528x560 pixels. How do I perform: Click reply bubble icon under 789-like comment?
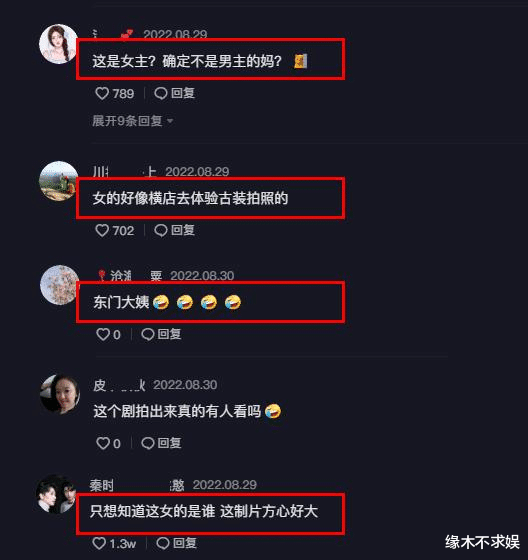pyautogui.click(x=161, y=94)
